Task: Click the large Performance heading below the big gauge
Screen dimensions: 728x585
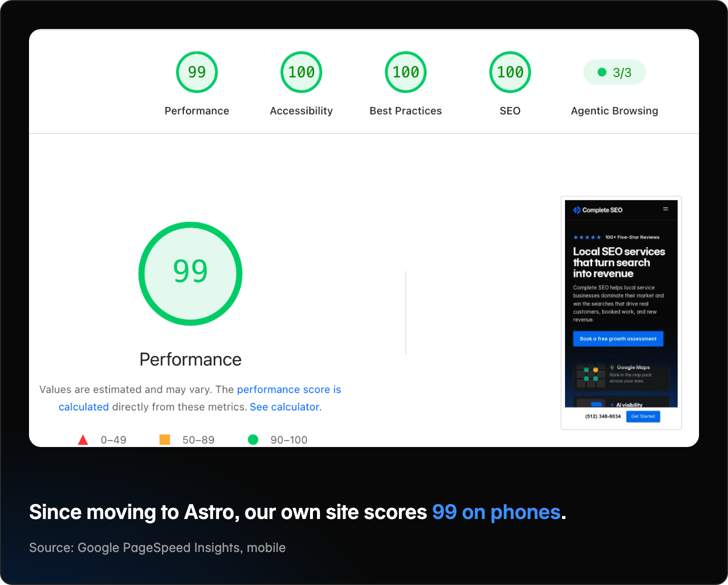Action: [190, 359]
